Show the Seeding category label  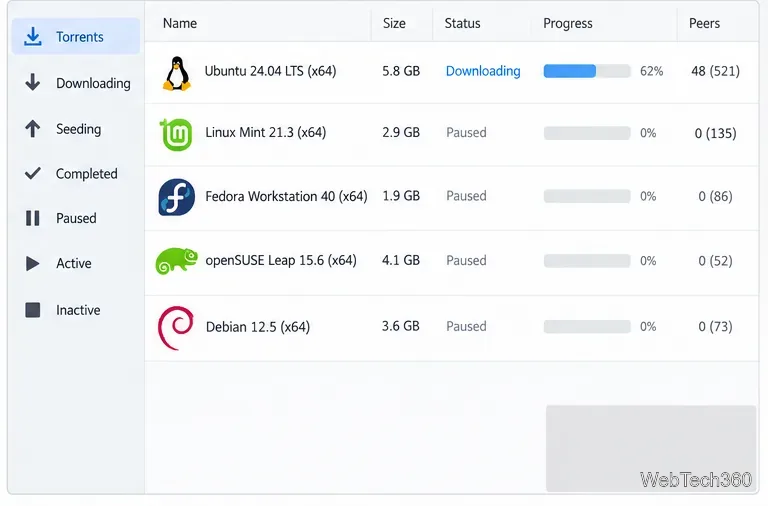point(79,129)
